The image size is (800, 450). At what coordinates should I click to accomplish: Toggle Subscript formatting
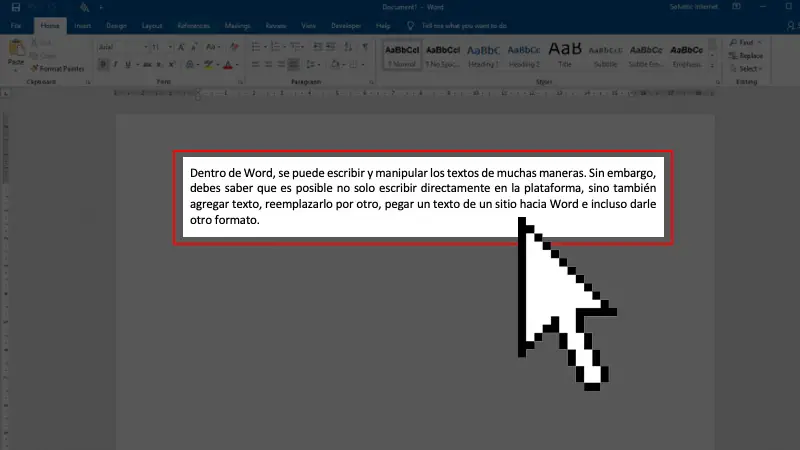pos(159,64)
